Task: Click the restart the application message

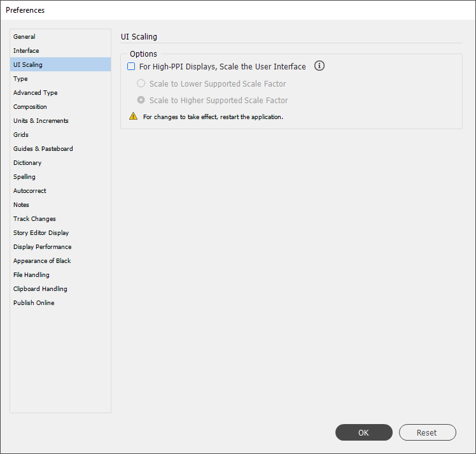Action: point(213,117)
